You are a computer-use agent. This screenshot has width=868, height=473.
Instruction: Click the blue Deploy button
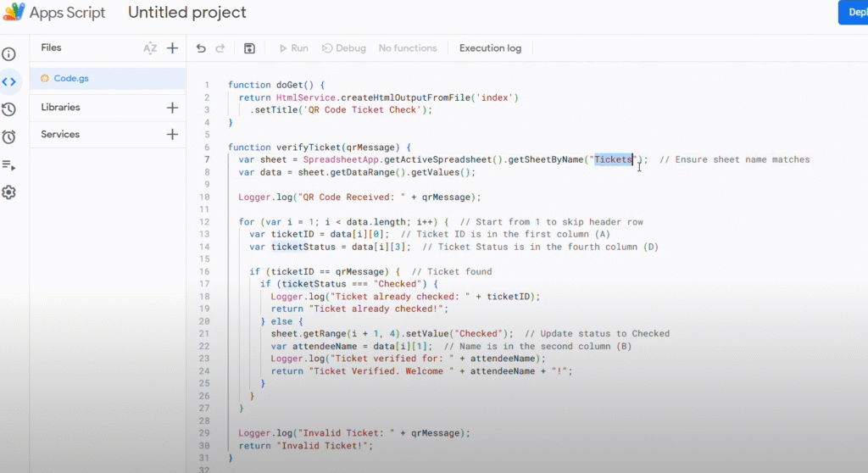852,13
